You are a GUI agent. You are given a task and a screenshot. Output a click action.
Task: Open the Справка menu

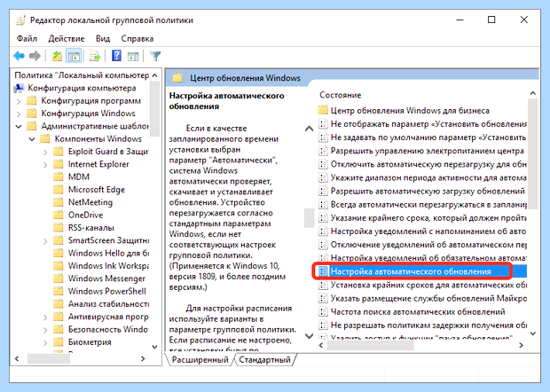137,38
